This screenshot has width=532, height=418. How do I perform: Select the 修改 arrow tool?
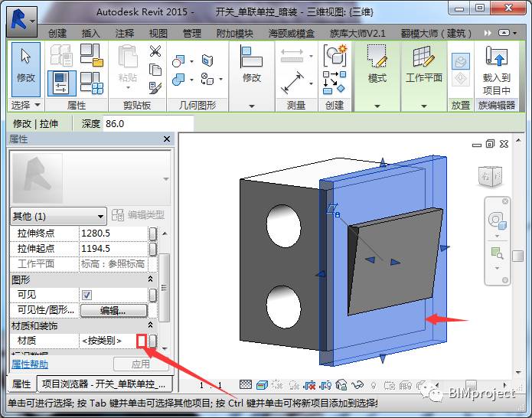pyautogui.click(x=26, y=69)
